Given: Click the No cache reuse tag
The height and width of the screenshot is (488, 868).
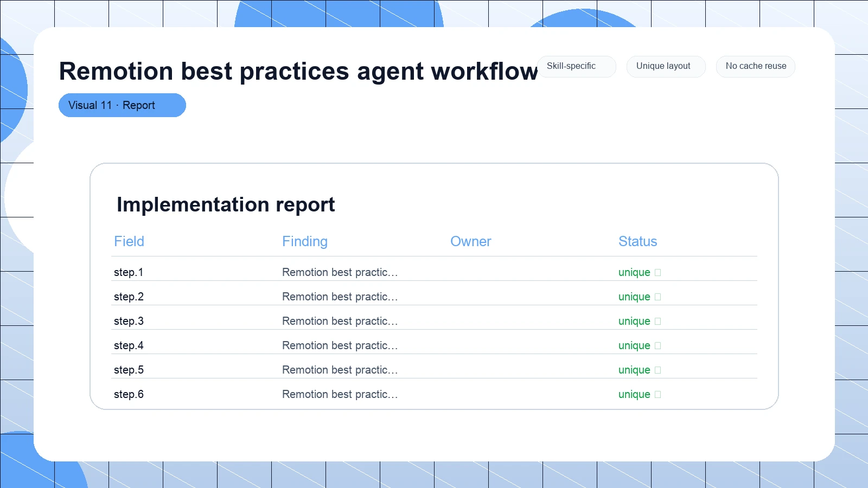Looking at the screenshot, I should [x=756, y=66].
